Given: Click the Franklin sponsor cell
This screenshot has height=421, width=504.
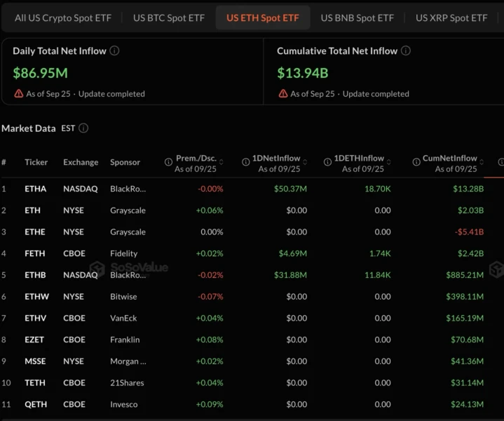Looking at the screenshot, I should click(x=125, y=340).
